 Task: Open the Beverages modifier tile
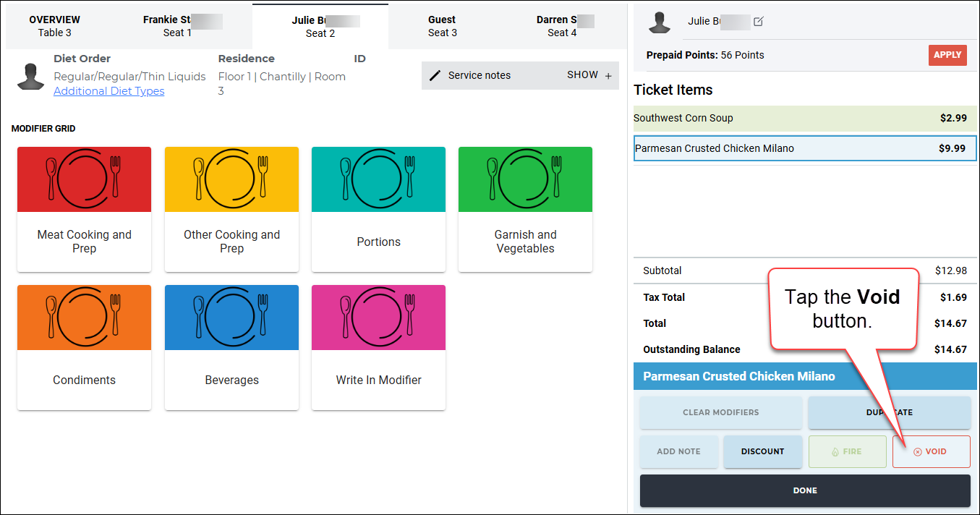[x=231, y=347]
